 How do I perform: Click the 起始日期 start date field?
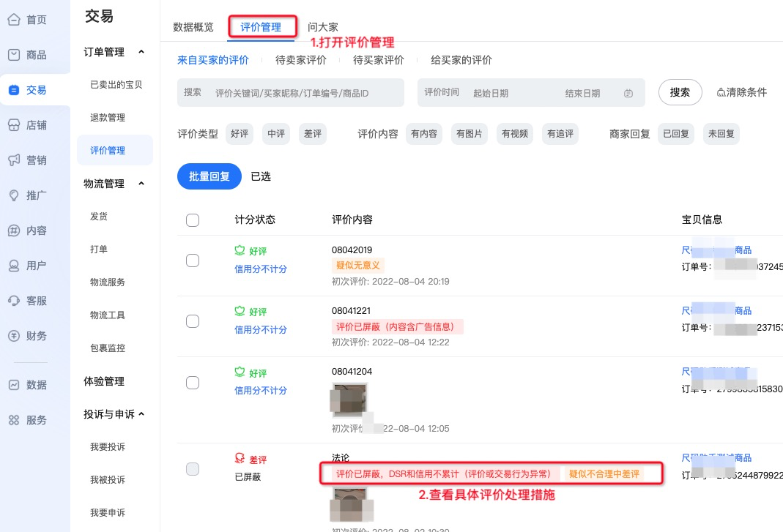(x=491, y=94)
